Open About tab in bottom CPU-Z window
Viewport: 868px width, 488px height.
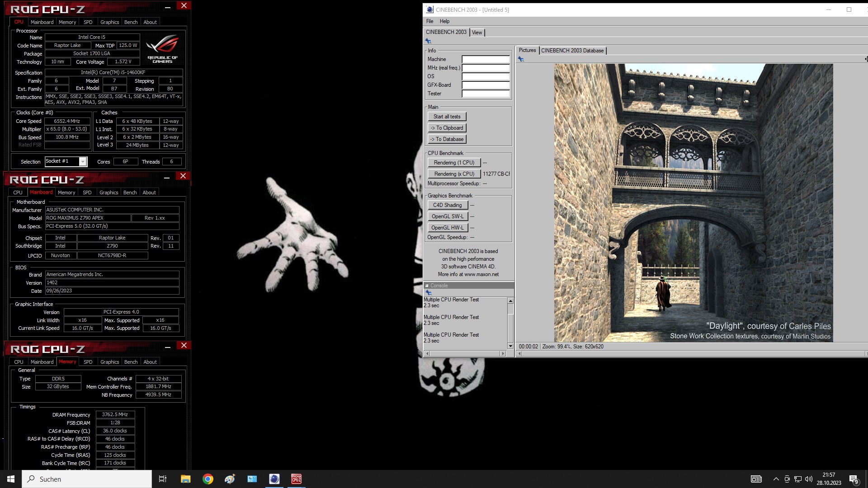pyautogui.click(x=150, y=362)
